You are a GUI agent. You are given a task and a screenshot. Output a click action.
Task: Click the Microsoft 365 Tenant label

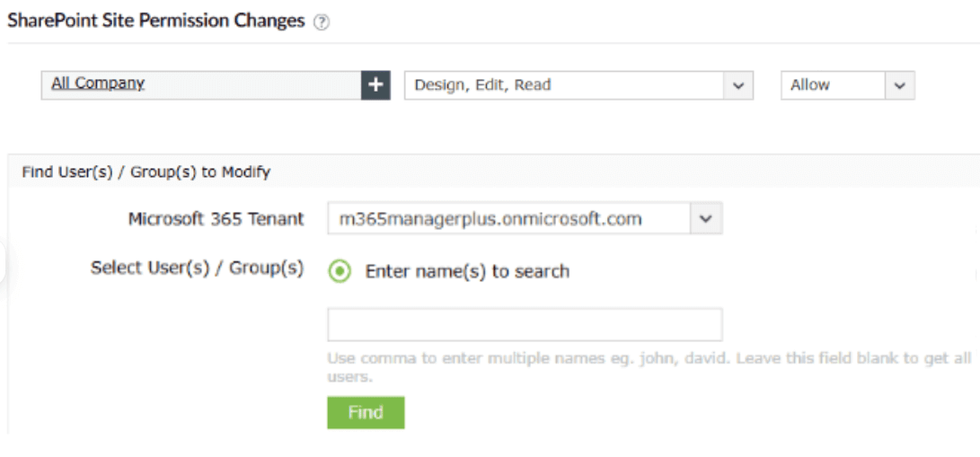coord(216,219)
